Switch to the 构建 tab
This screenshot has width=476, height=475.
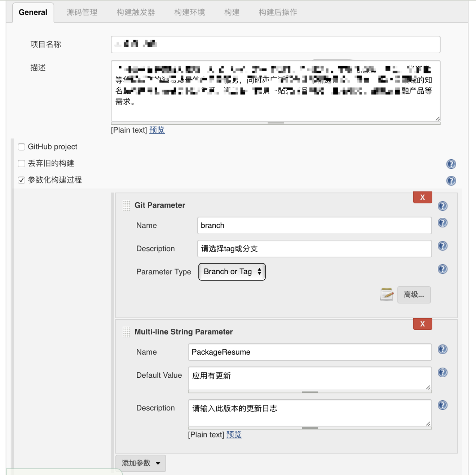[232, 12]
